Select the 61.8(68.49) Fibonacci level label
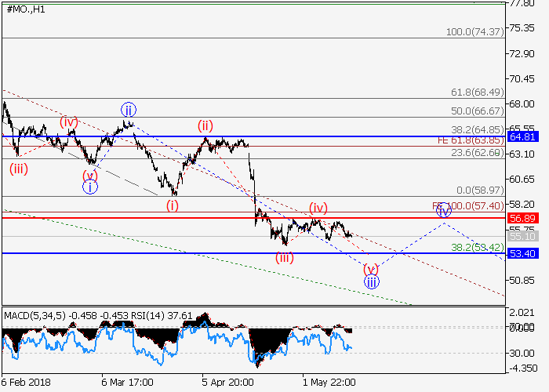The image size is (549, 392). (476, 93)
